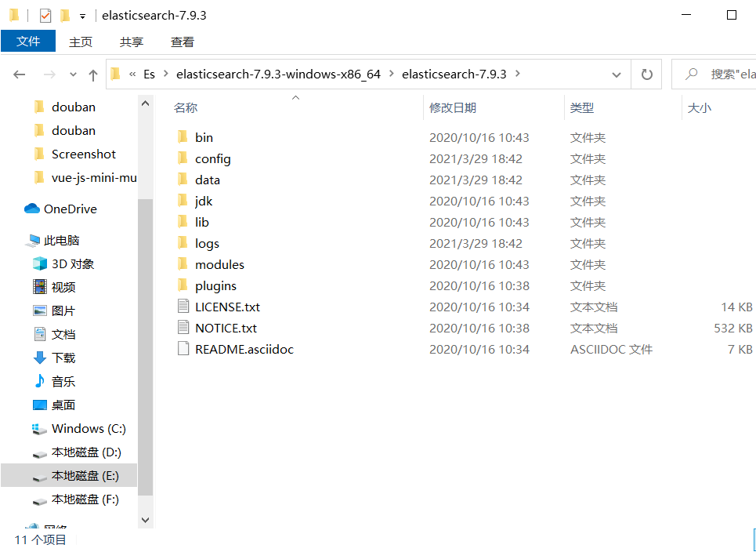
Task: Click the 11 个项目 status bar text
Action: click(x=41, y=539)
